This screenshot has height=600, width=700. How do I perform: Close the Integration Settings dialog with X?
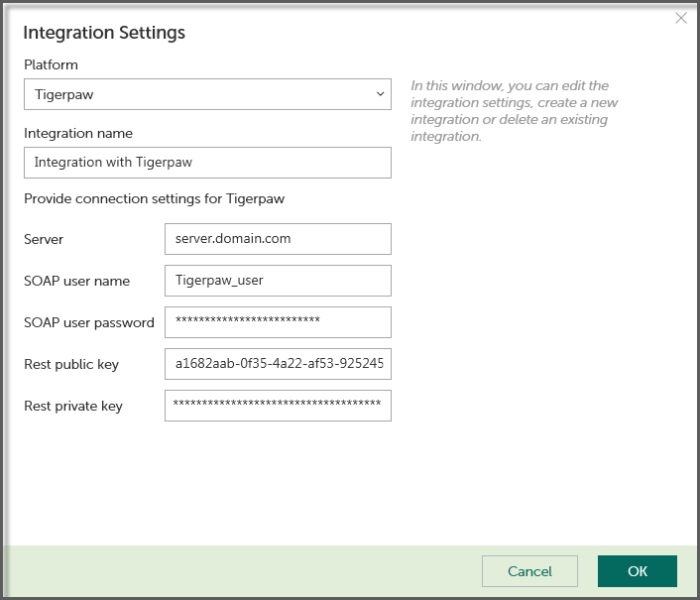(681, 18)
